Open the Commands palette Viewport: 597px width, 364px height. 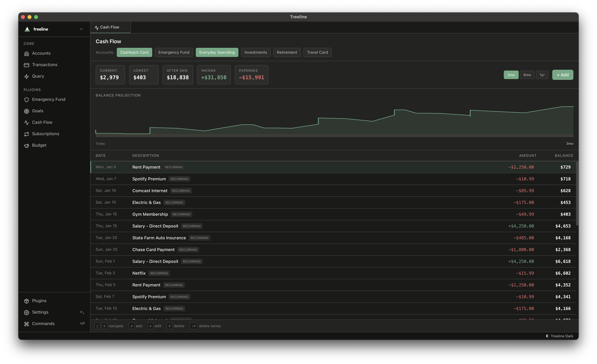tap(43, 324)
